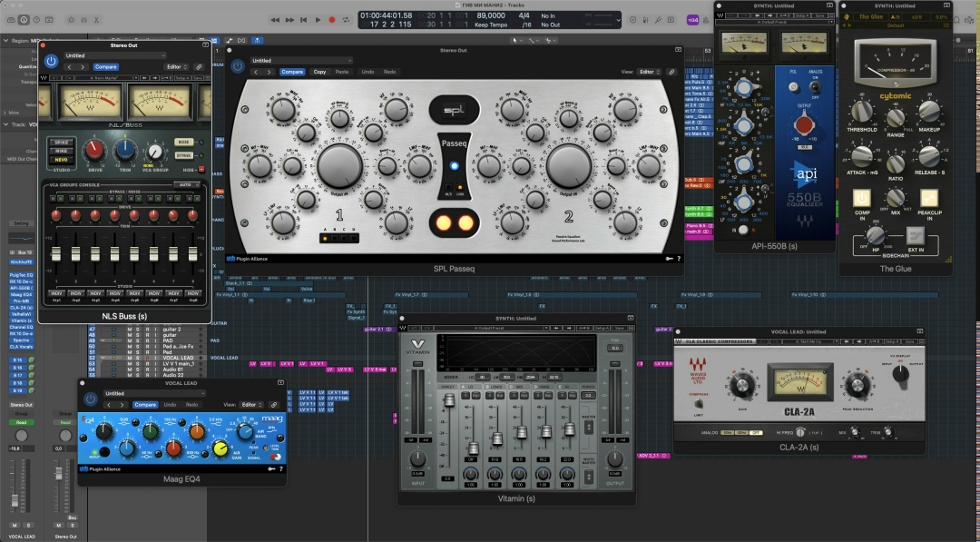Viewport: 980px width, 542px height.
Task: Click the Play button in the transport
Action: click(318, 20)
